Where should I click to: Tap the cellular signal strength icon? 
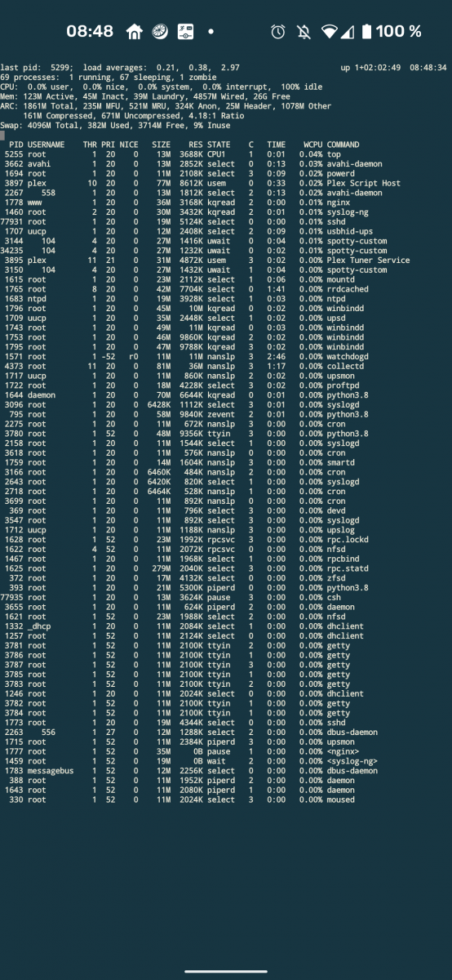coord(347,32)
